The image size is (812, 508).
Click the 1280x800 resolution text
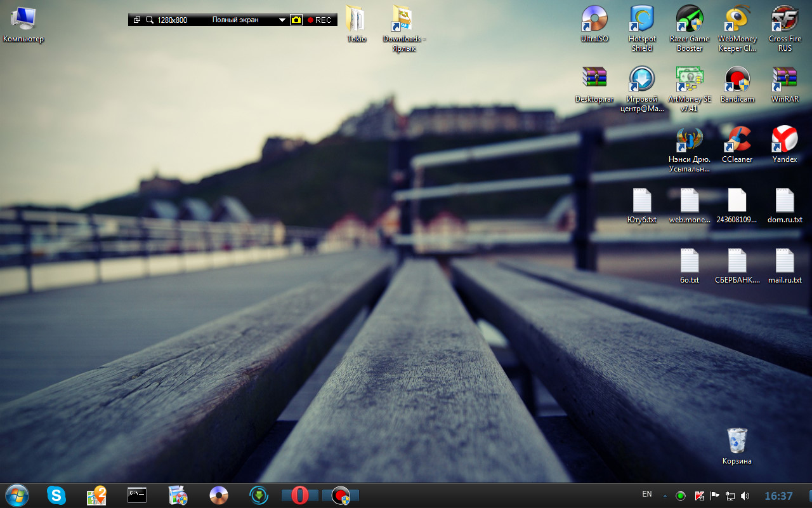[172, 20]
